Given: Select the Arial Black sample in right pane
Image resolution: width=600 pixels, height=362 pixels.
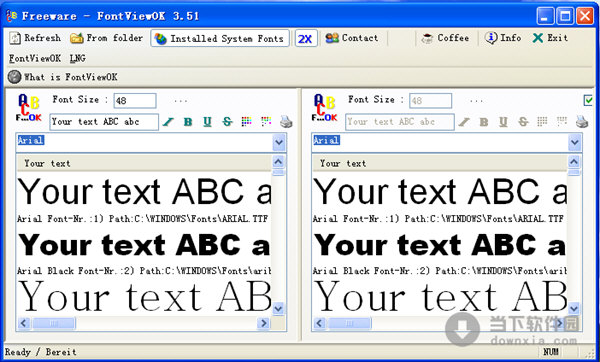Looking at the screenshot, I should point(439,245).
